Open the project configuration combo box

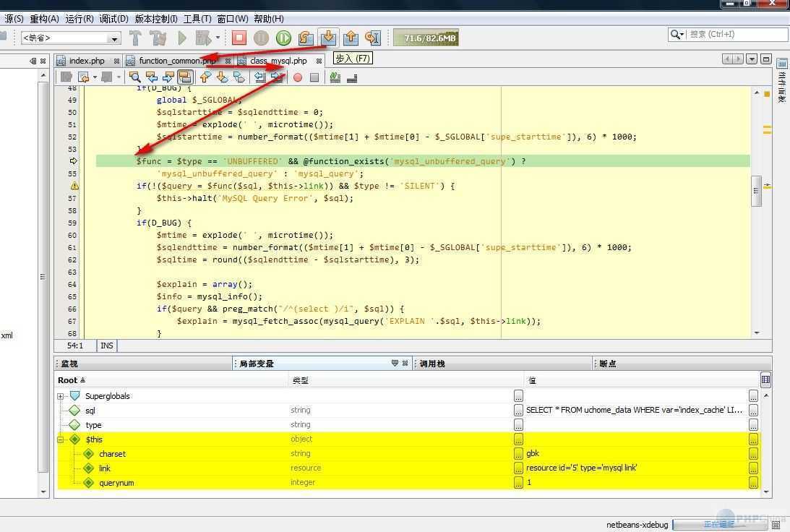click(x=71, y=38)
